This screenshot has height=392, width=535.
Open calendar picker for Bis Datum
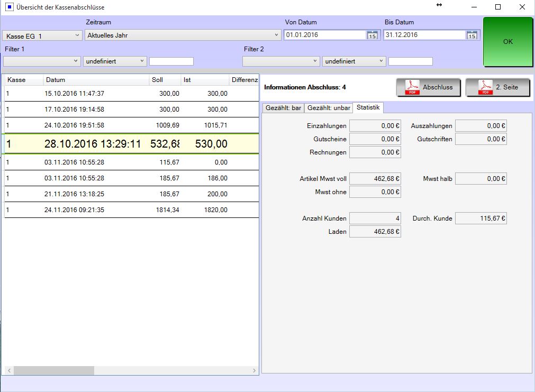(471, 35)
